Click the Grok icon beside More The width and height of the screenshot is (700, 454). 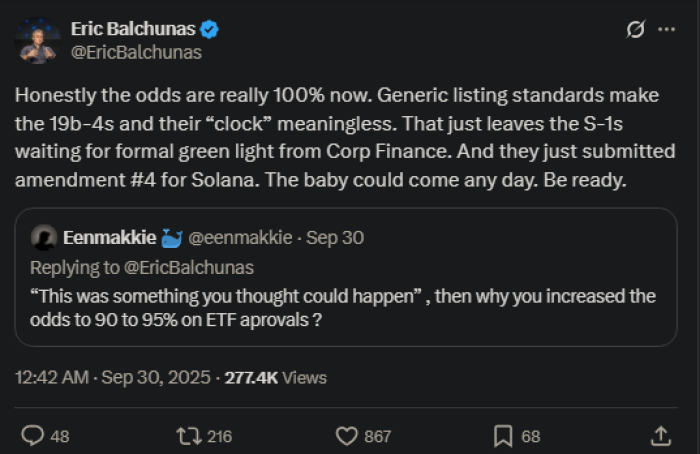pos(634,30)
